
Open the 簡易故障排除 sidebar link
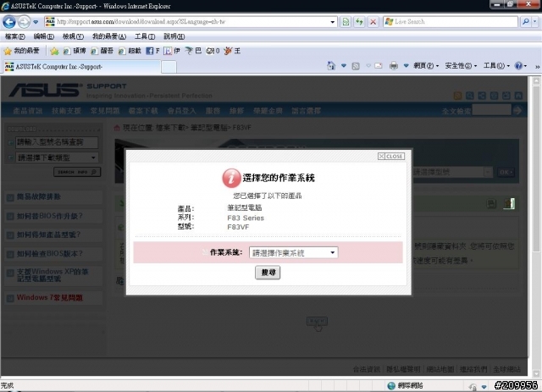pyautogui.click(x=39, y=196)
